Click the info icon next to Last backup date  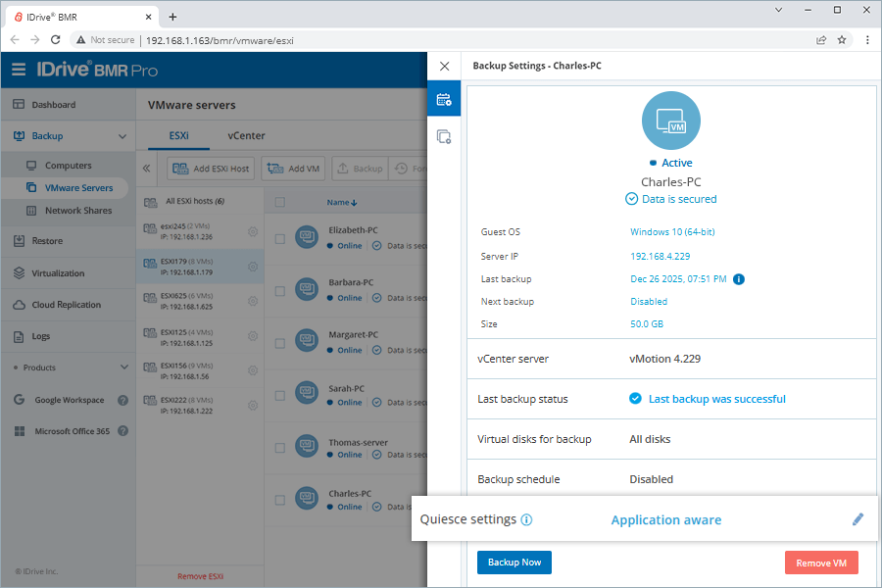click(x=739, y=279)
